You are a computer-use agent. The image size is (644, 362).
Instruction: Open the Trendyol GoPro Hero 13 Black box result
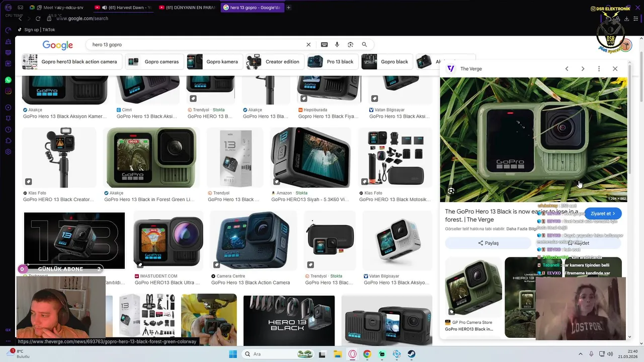click(x=235, y=157)
